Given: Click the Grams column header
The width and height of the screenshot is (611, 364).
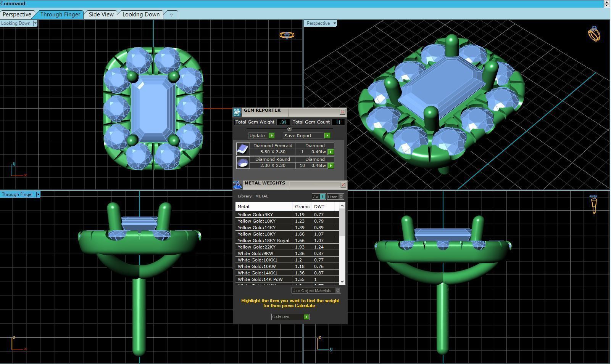Looking at the screenshot, I should coord(302,207).
